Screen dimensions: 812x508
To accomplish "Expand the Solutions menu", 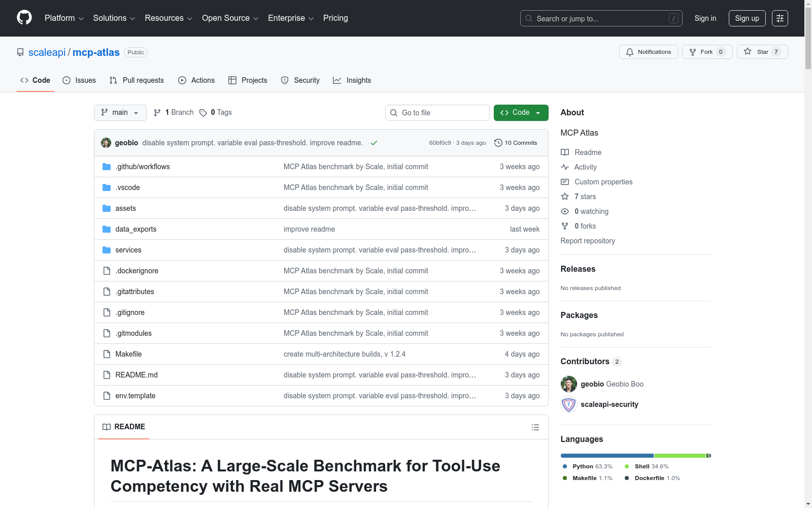I will (114, 18).
